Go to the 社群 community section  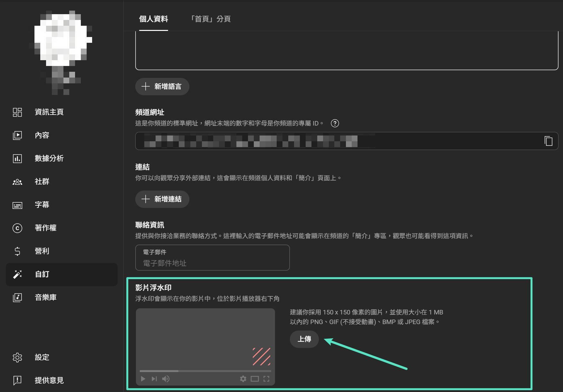coord(42,182)
